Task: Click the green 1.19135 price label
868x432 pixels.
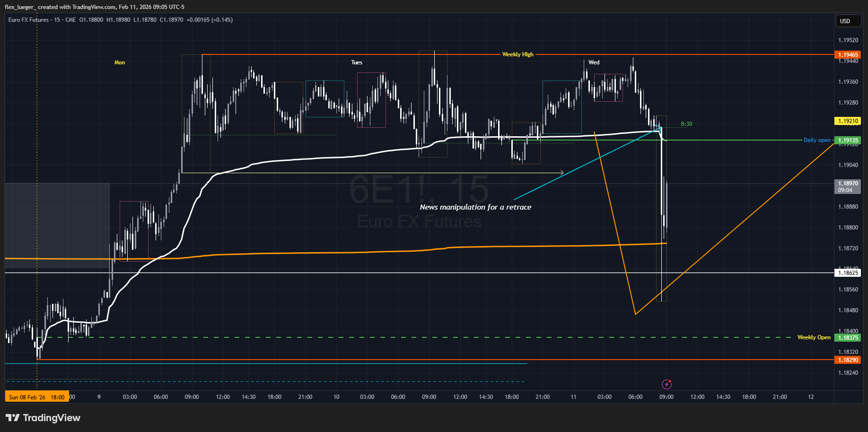Action: coord(847,141)
